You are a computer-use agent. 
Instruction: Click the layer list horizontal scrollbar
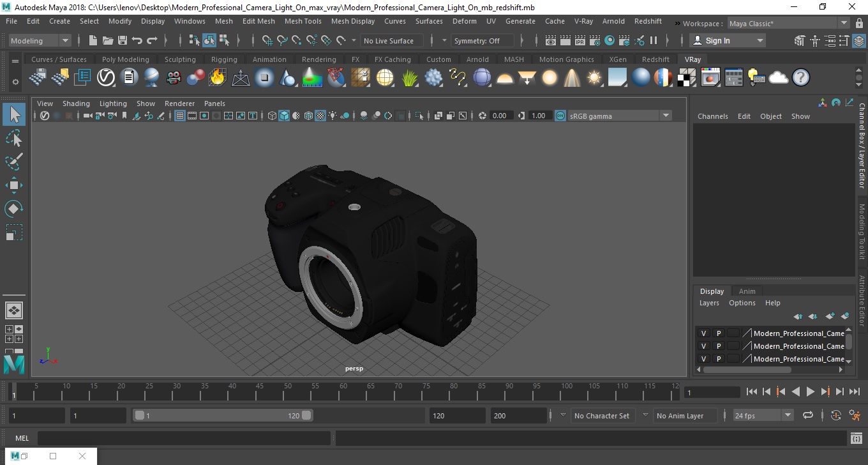(747, 370)
